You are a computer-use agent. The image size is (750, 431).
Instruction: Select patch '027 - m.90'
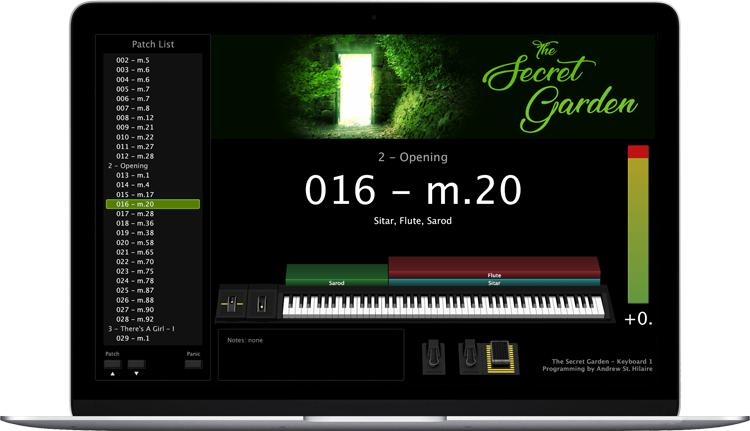click(134, 309)
